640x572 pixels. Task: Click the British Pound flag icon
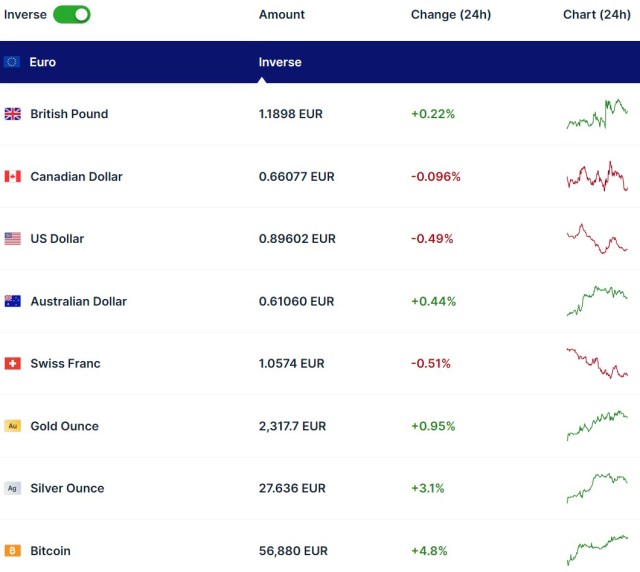[13, 114]
